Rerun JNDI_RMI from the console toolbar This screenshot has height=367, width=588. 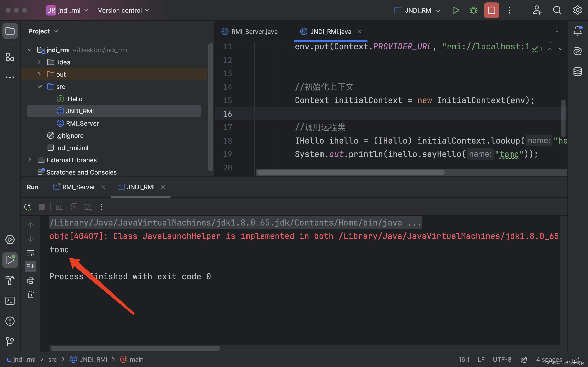pos(28,207)
